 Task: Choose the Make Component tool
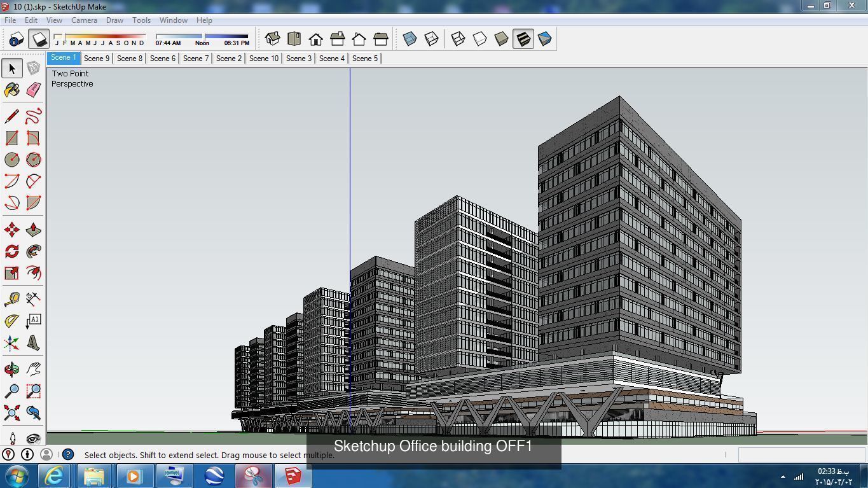pos(33,68)
